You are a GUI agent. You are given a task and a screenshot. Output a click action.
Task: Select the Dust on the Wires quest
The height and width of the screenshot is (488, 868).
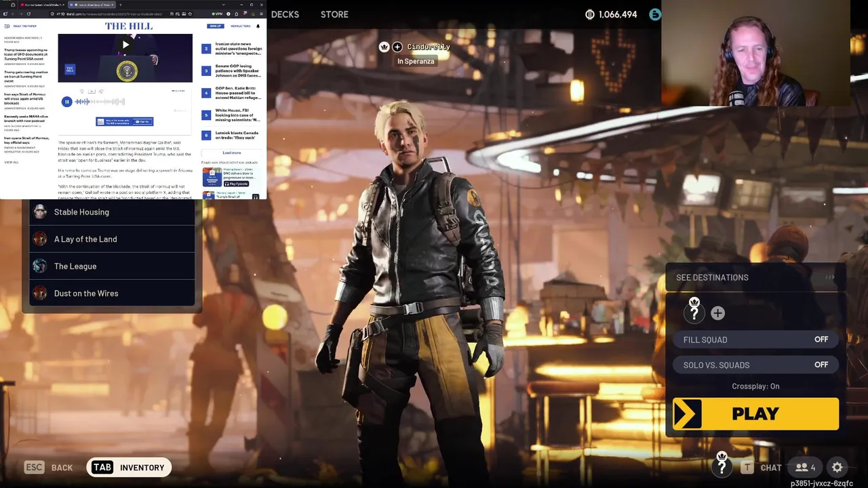(x=112, y=293)
